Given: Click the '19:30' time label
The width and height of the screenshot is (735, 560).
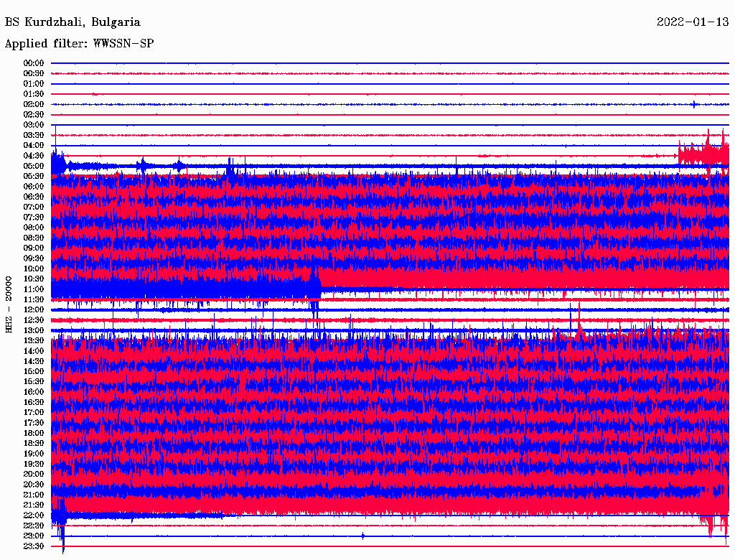Looking at the screenshot, I should [x=33, y=464].
